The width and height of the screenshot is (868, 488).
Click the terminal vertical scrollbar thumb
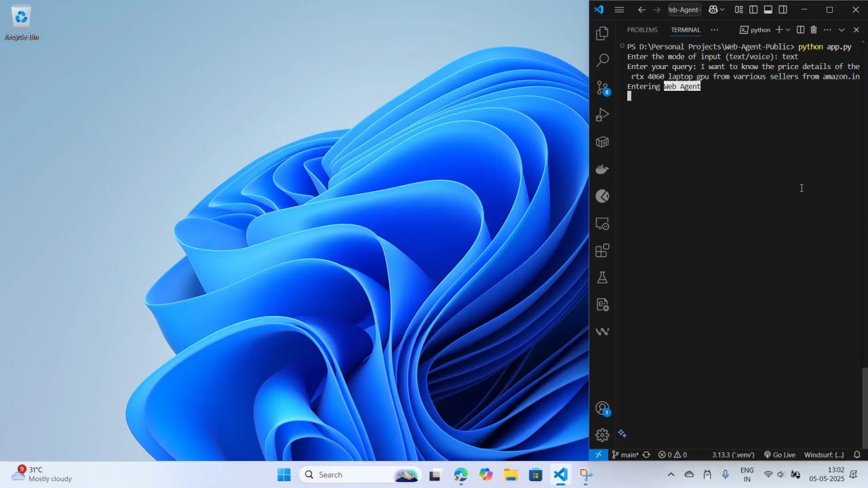pyautogui.click(x=864, y=407)
